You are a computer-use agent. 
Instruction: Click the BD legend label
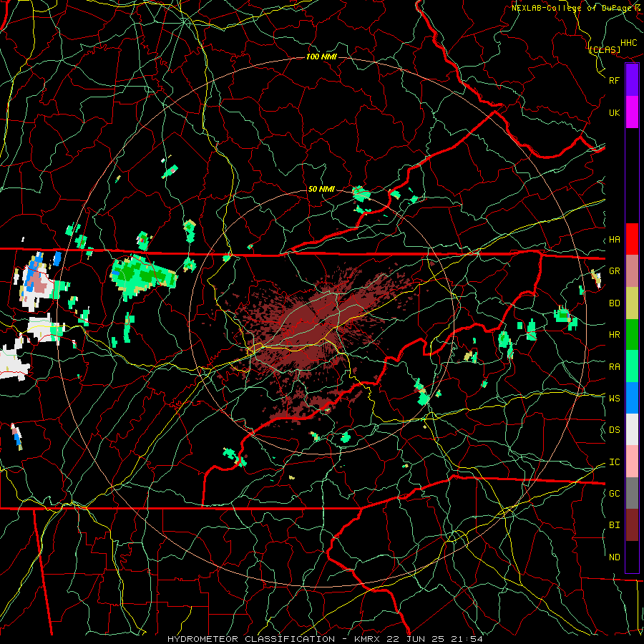point(614,303)
